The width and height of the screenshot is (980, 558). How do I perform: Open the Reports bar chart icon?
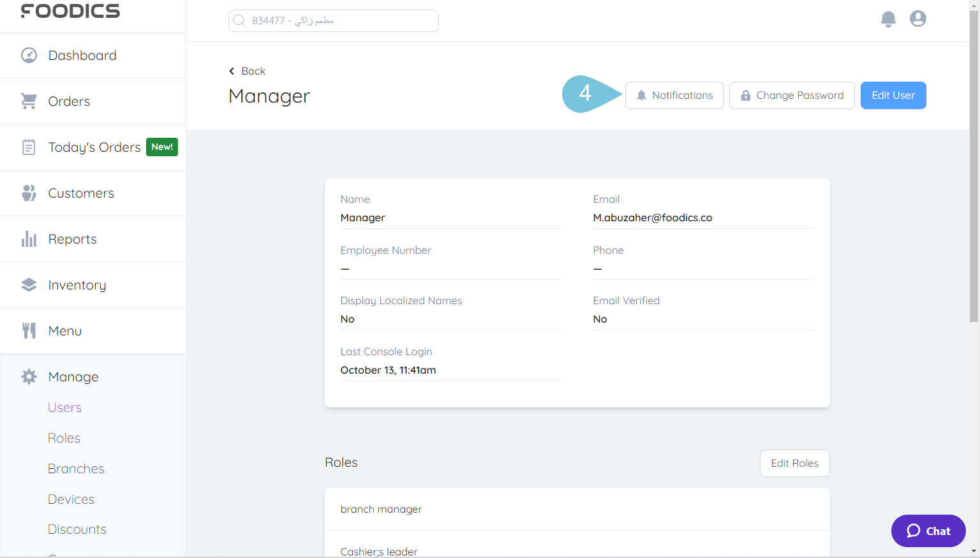tap(29, 239)
